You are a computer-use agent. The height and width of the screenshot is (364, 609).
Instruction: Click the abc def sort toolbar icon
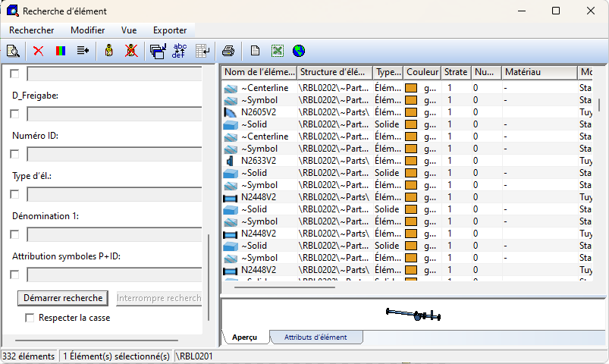coord(180,51)
